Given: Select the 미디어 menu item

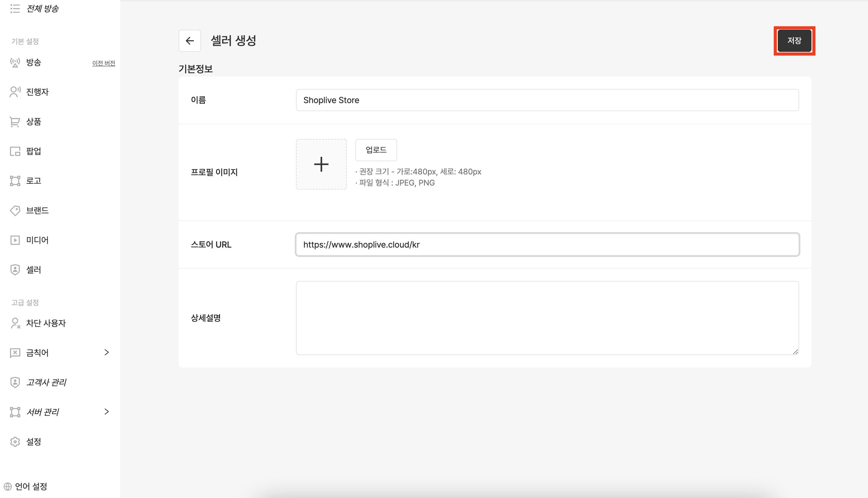Looking at the screenshot, I should (37, 240).
